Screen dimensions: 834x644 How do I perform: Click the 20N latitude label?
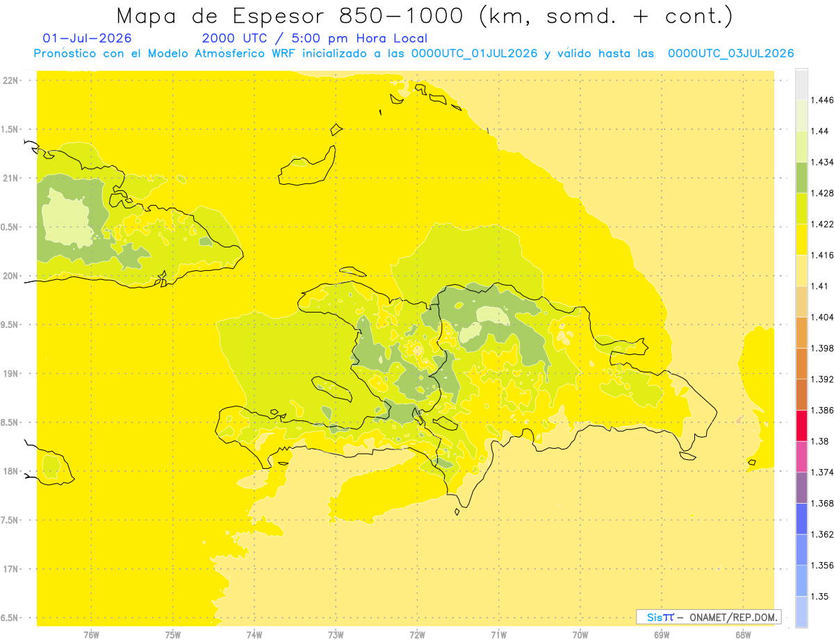pos(10,276)
